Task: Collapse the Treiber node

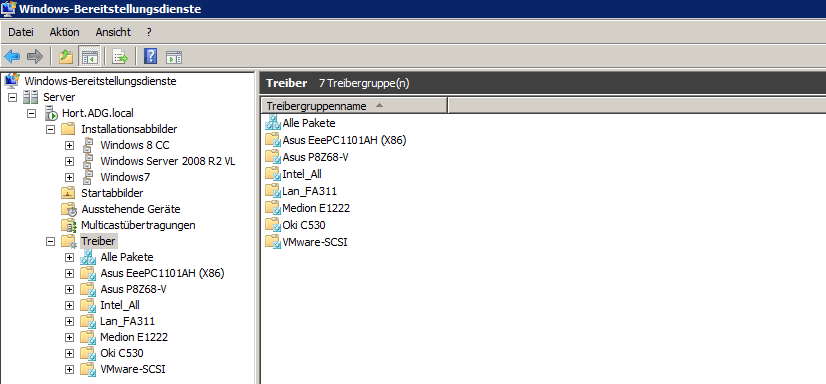Action: (51, 241)
